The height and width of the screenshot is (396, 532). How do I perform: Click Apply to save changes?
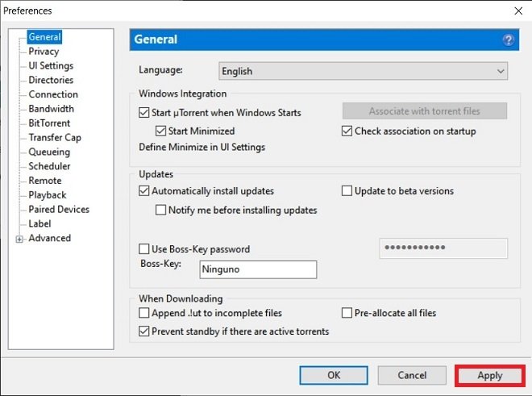pos(490,376)
